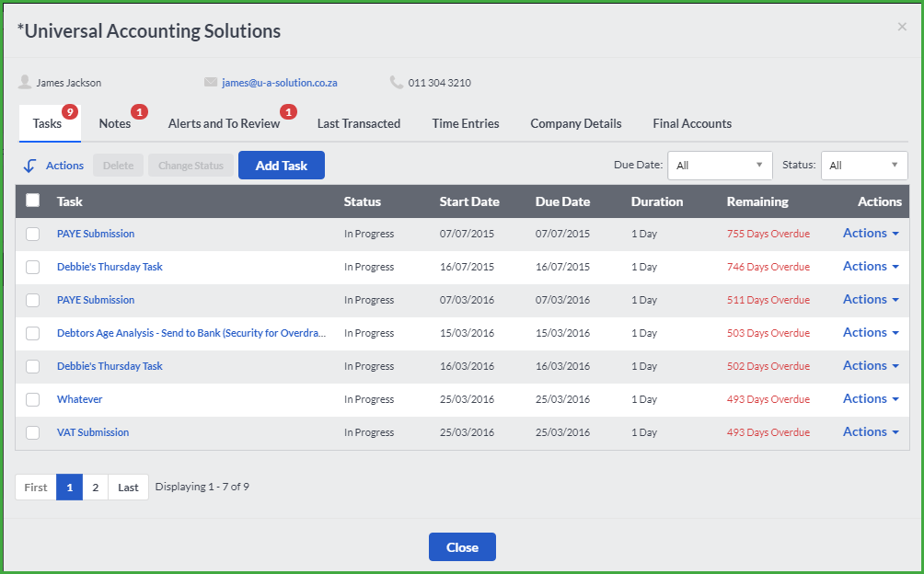The width and height of the screenshot is (924, 574).
Task: Close dialog with the X icon
Action: tap(902, 27)
